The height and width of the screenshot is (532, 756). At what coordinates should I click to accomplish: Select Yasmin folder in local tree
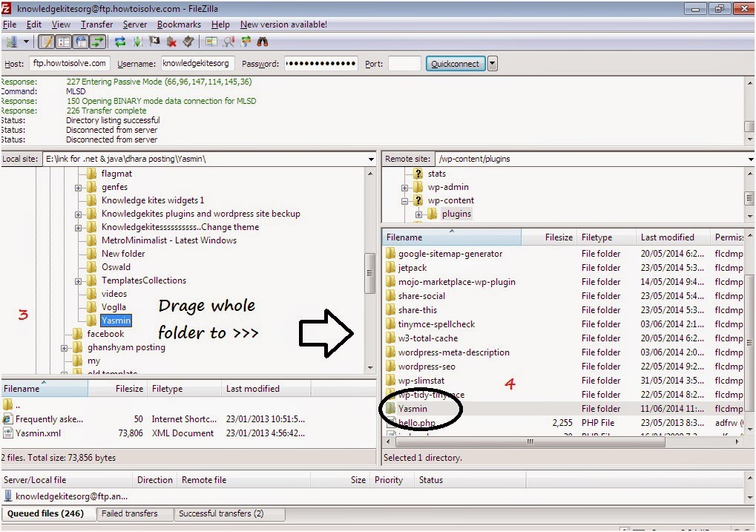coord(116,321)
